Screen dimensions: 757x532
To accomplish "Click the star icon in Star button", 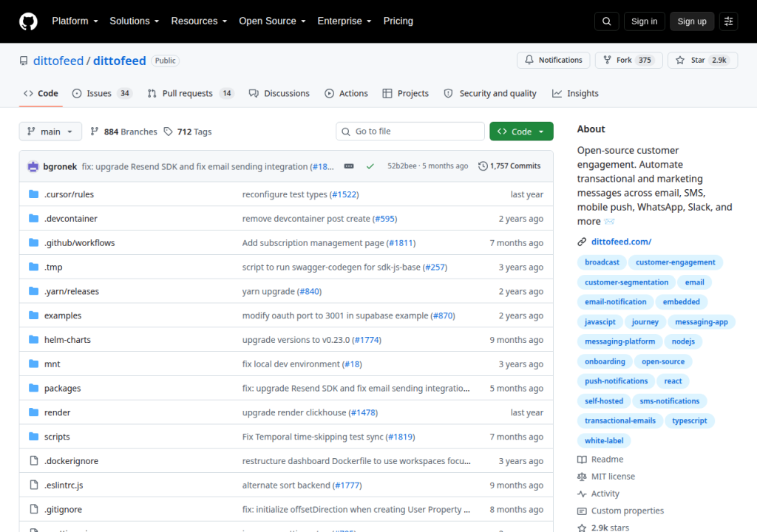I will (680, 60).
